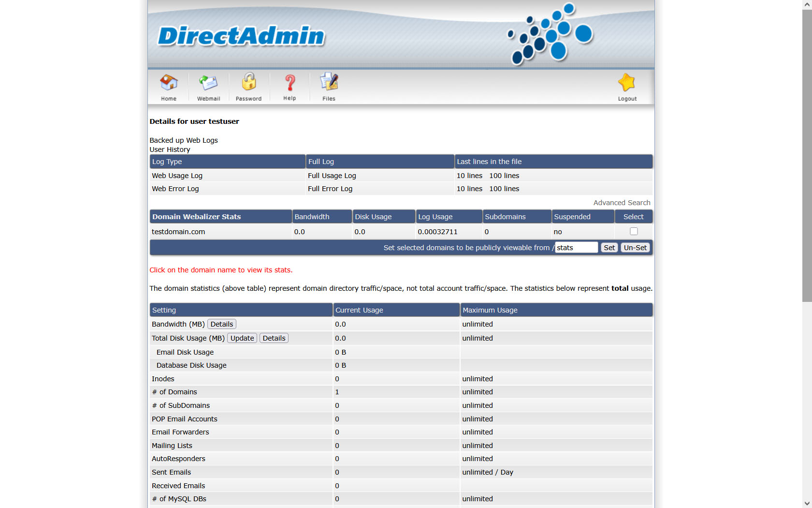Click the Logout star icon
Image resolution: width=812 pixels, height=508 pixels.
coord(627,83)
